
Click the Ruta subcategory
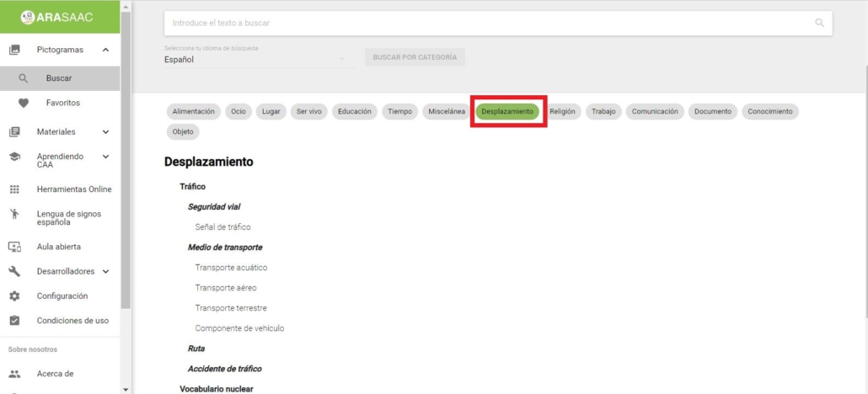196,349
